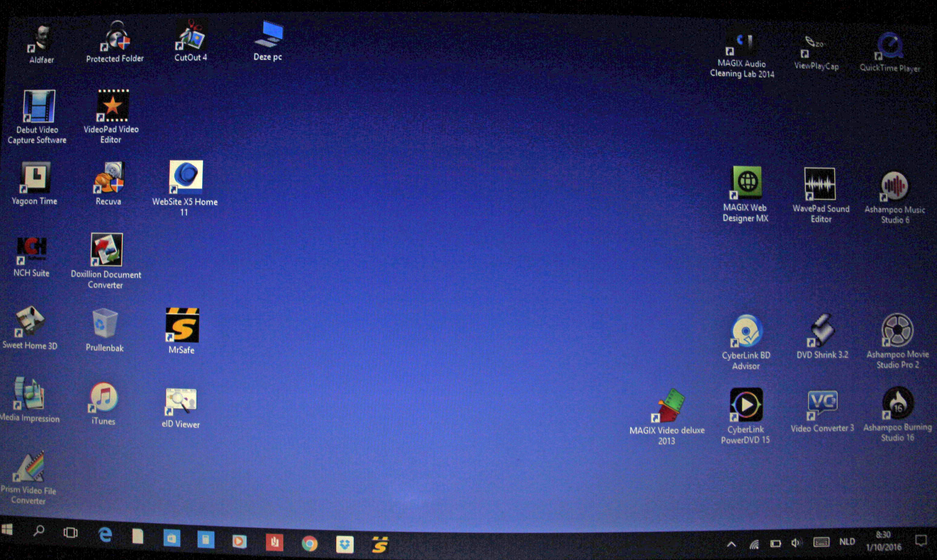
Task: Click the WavePad Sound Editor shortcut
Action: [820, 184]
